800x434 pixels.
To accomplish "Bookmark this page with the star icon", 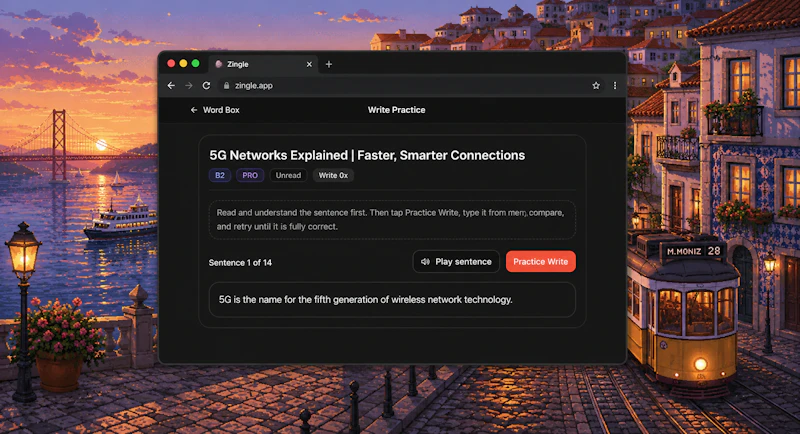I will [x=596, y=86].
